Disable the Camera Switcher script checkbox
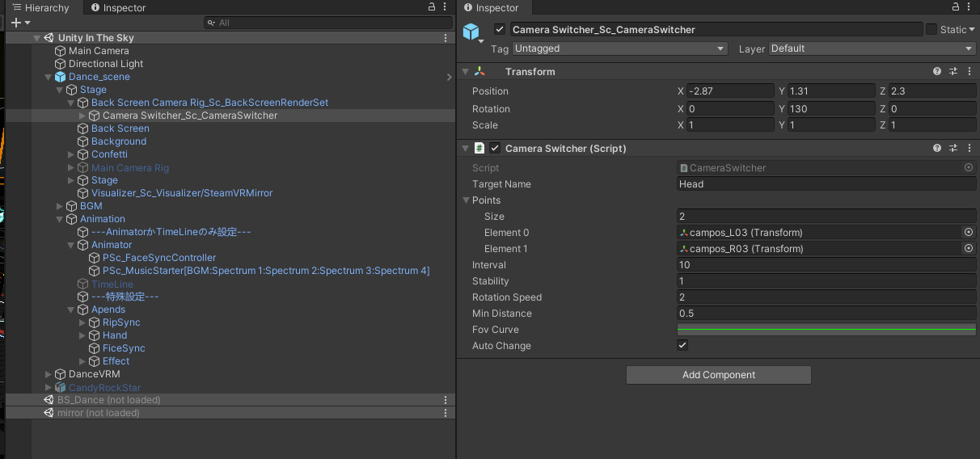This screenshot has width=980, height=459. click(x=495, y=149)
